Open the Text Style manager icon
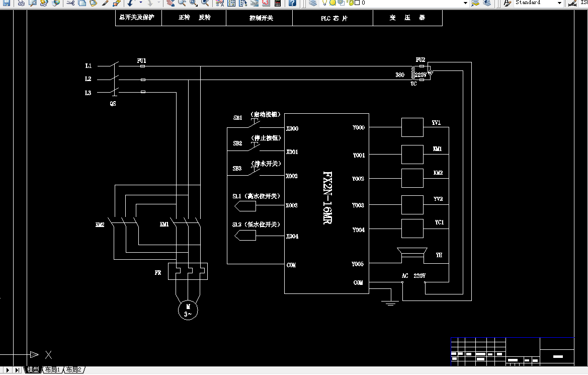The width and height of the screenshot is (588, 375). [507, 3]
